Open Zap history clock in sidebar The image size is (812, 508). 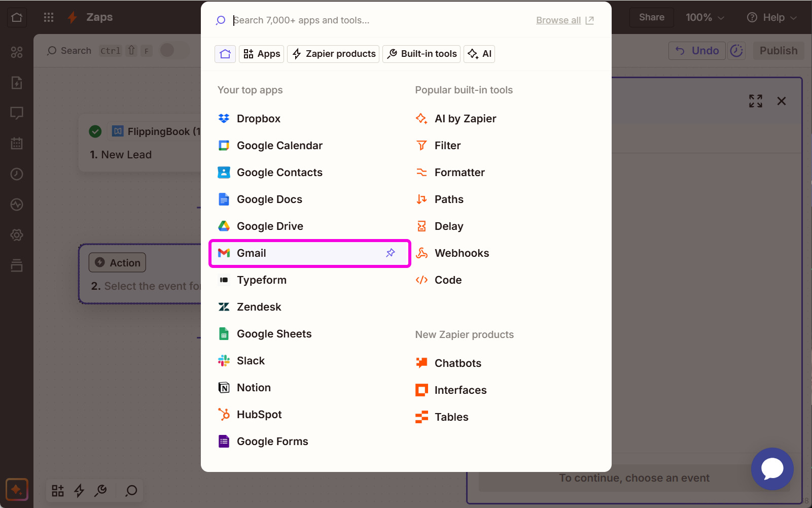[x=17, y=174]
